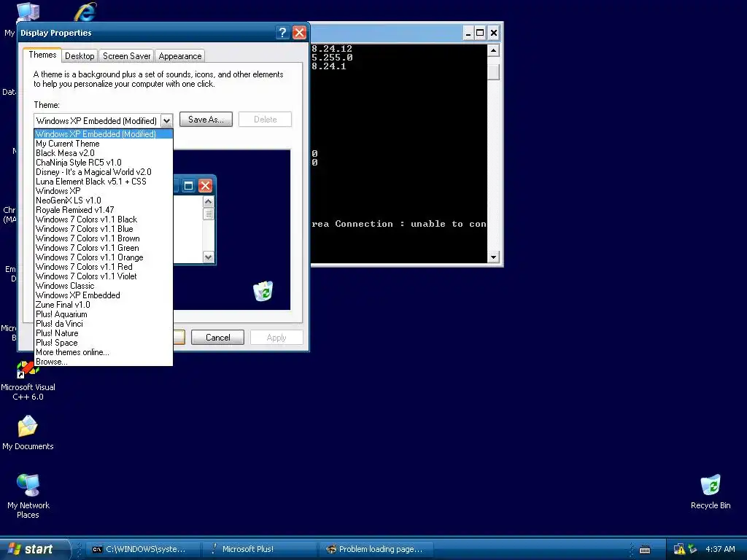Switch to the Appearance tab
Image resolution: width=747 pixels, height=560 pixels.
tap(180, 55)
